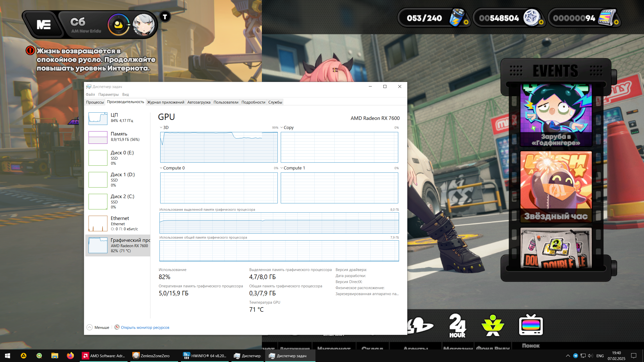Open the Файл menu
The image size is (644, 362).
(x=90, y=94)
